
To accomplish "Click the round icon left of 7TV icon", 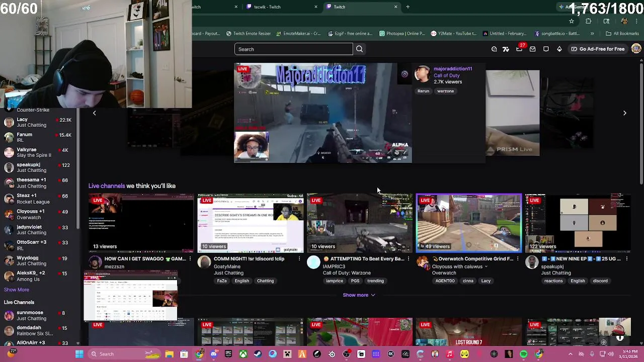I will [494, 49].
